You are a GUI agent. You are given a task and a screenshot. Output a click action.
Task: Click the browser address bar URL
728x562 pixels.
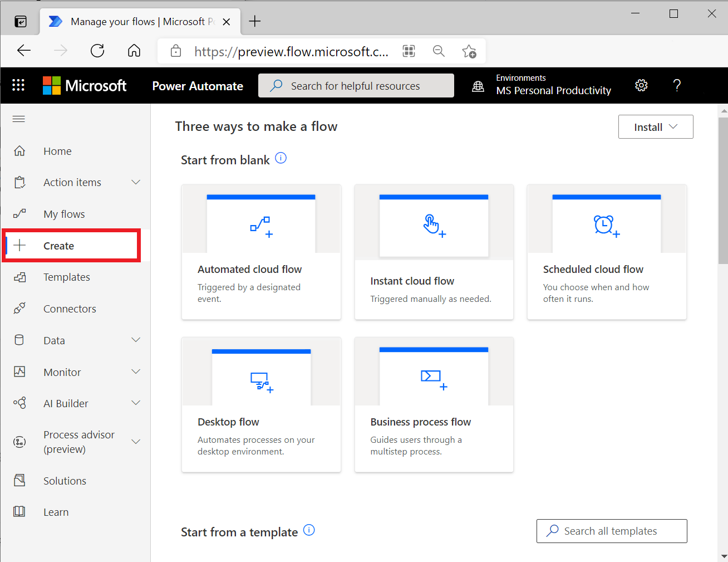(x=291, y=51)
